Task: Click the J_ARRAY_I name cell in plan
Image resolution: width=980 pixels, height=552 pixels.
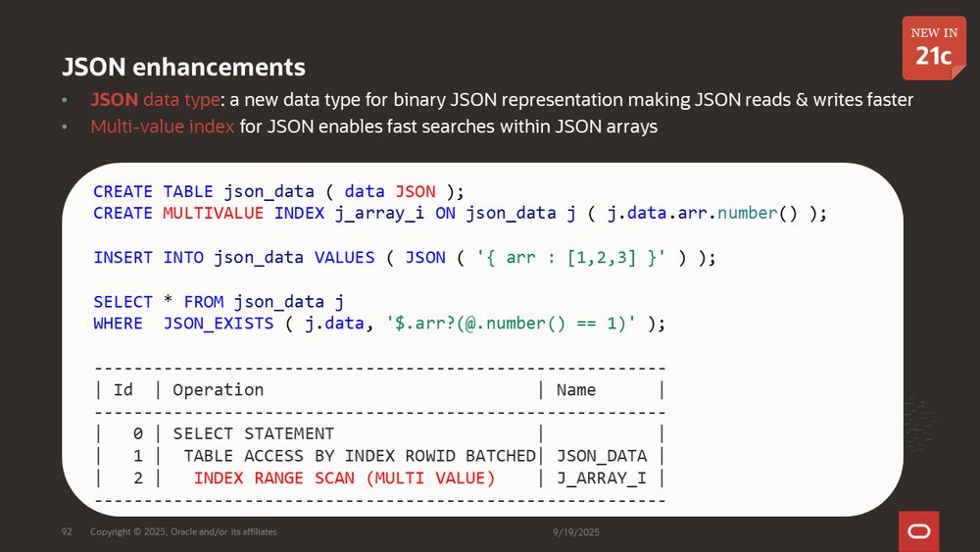Action: click(x=602, y=478)
